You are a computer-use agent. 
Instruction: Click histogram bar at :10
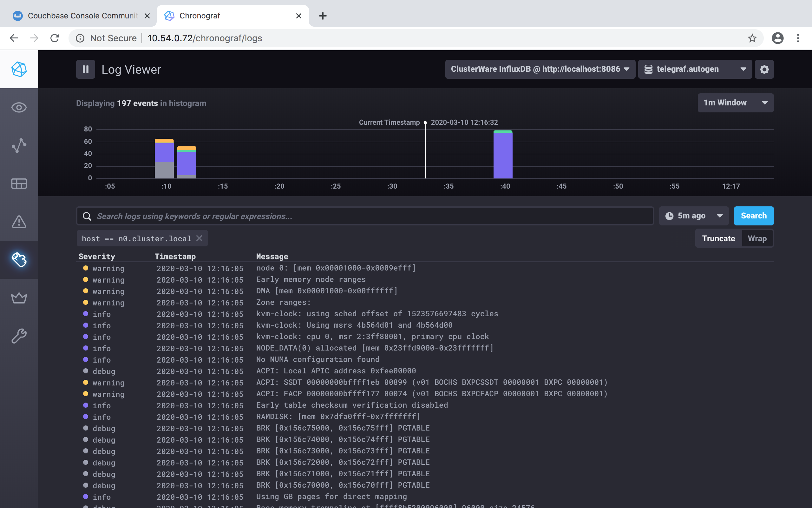[164, 158]
